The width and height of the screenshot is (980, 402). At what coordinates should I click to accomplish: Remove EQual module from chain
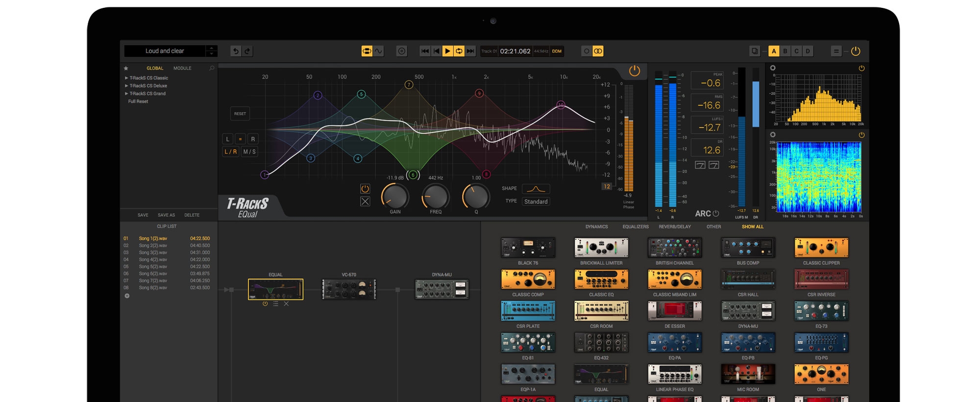pos(286,304)
